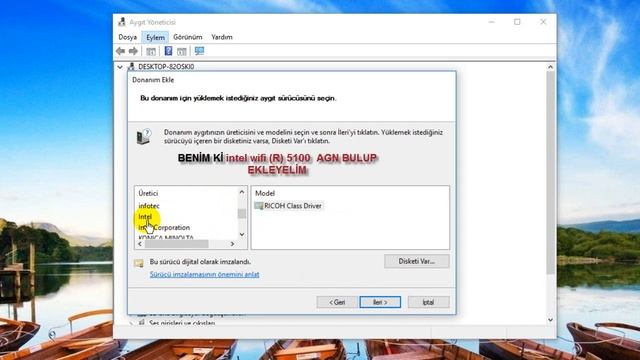
Task: Click the signed driver certificate icon
Action: (x=139, y=263)
